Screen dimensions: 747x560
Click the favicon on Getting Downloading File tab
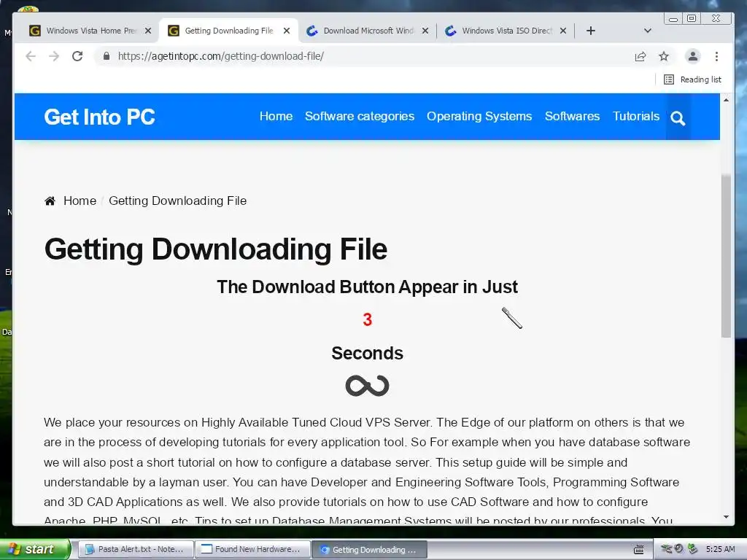pyautogui.click(x=174, y=31)
